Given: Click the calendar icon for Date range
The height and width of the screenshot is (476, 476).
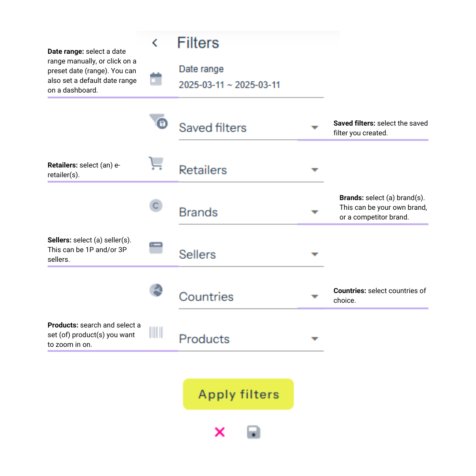Looking at the screenshot, I should [x=156, y=79].
